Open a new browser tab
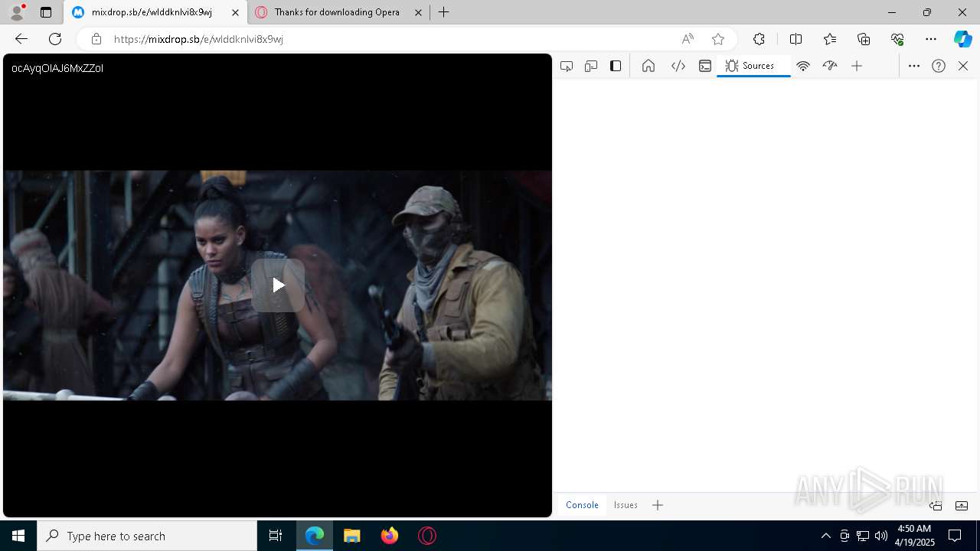Screen dimensions: 980x551 coord(444,12)
